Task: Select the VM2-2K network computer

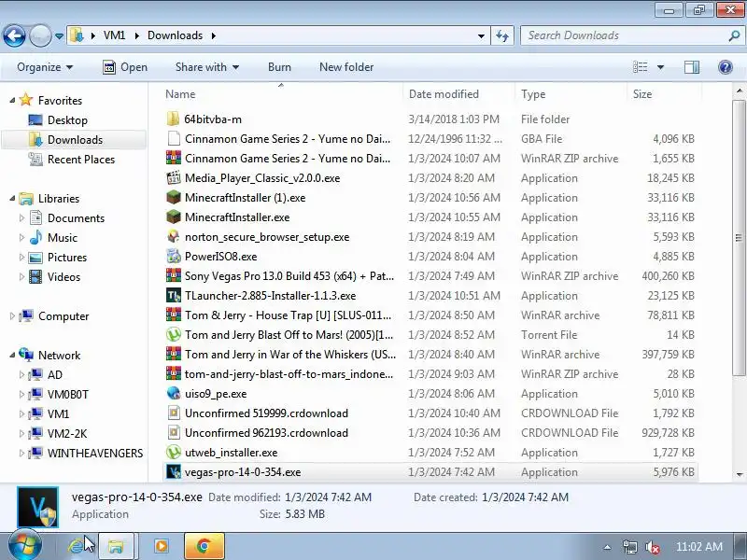Action: (x=66, y=433)
